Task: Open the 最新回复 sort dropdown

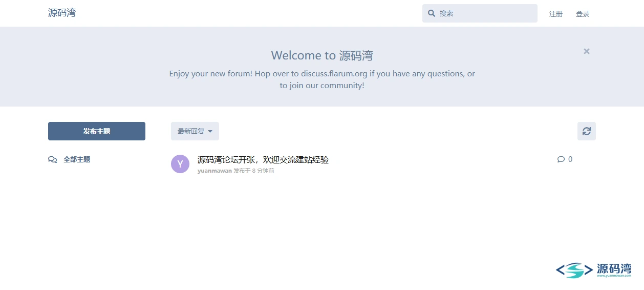Action: (x=195, y=131)
